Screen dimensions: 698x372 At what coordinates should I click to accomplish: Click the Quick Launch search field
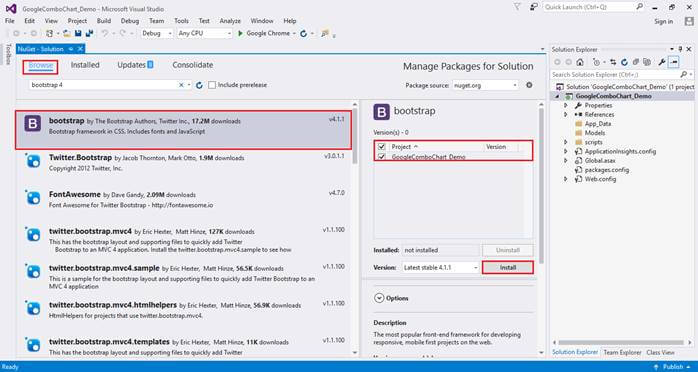coord(593,7)
